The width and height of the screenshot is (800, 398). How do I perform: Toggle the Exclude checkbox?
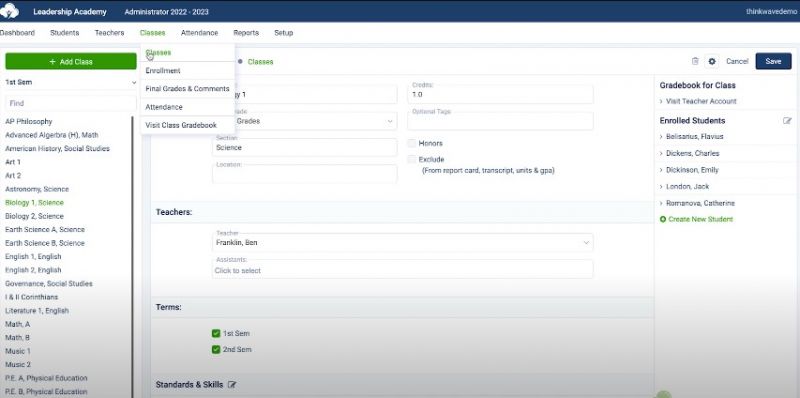(x=412, y=159)
